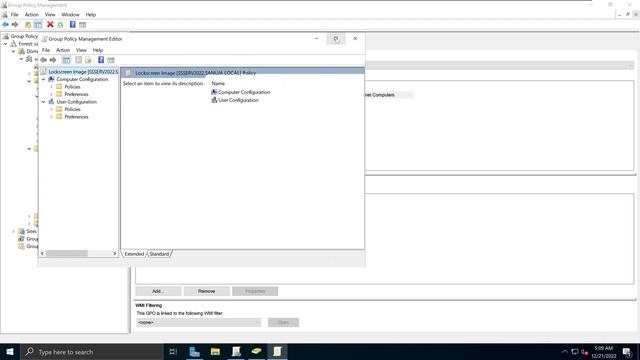Click the red X Delete icon

pos(50,24)
